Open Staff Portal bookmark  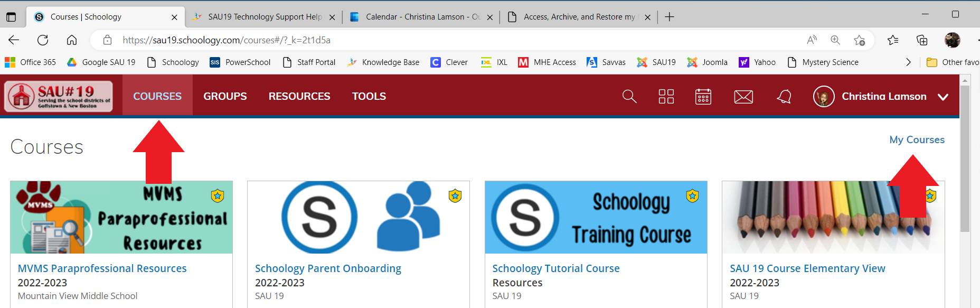[309, 62]
